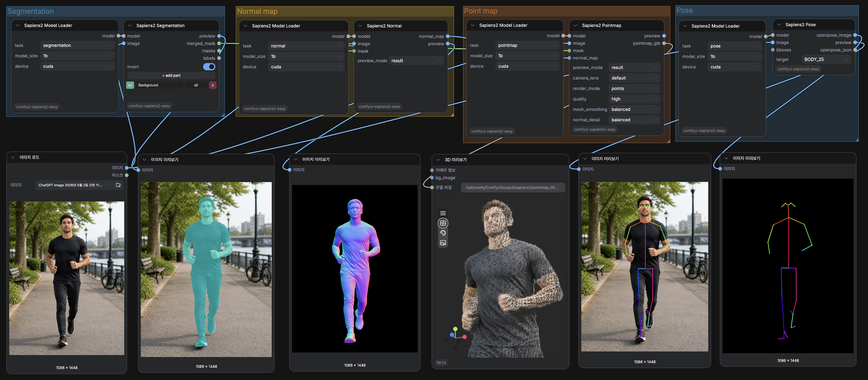Open the render_mode dropdown showing points
The width and height of the screenshot is (868, 380).
634,89
